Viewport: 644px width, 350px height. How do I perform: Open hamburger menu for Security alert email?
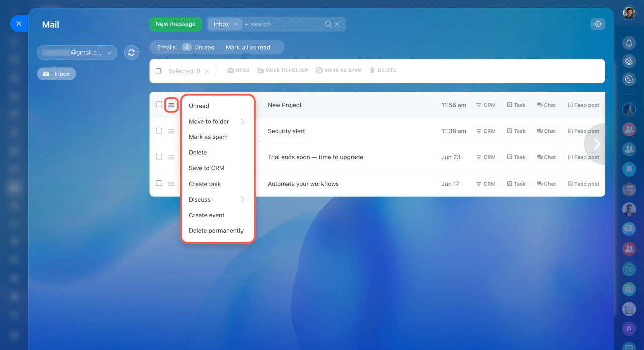point(171,131)
